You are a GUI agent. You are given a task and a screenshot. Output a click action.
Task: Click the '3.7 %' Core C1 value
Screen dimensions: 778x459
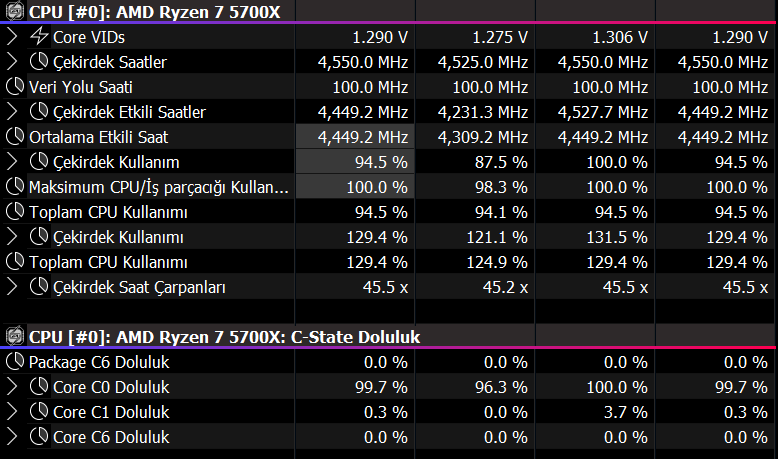[x=626, y=412]
